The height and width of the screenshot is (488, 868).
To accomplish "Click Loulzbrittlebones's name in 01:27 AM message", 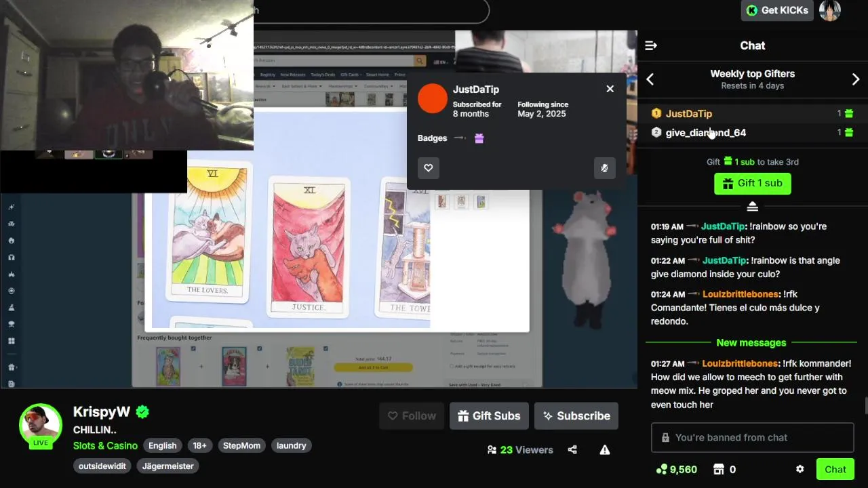I will click(740, 363).
